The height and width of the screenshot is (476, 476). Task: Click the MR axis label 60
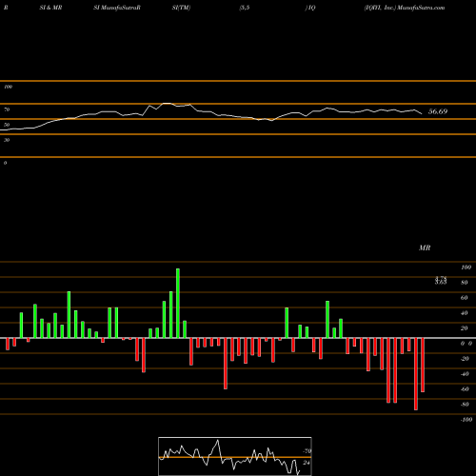465,298
